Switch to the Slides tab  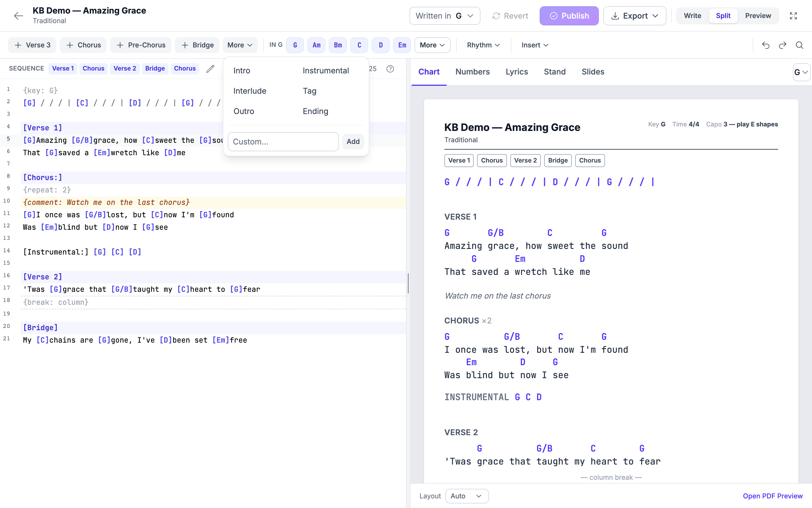click(593, 72)
